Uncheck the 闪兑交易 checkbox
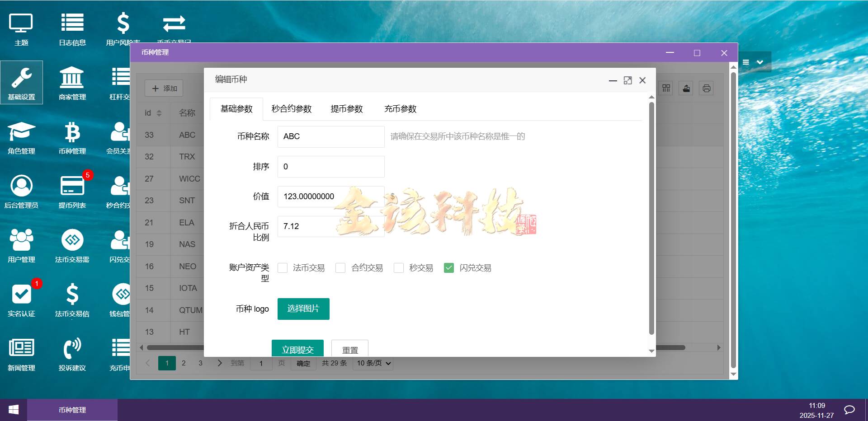 [x=448, y=268]
